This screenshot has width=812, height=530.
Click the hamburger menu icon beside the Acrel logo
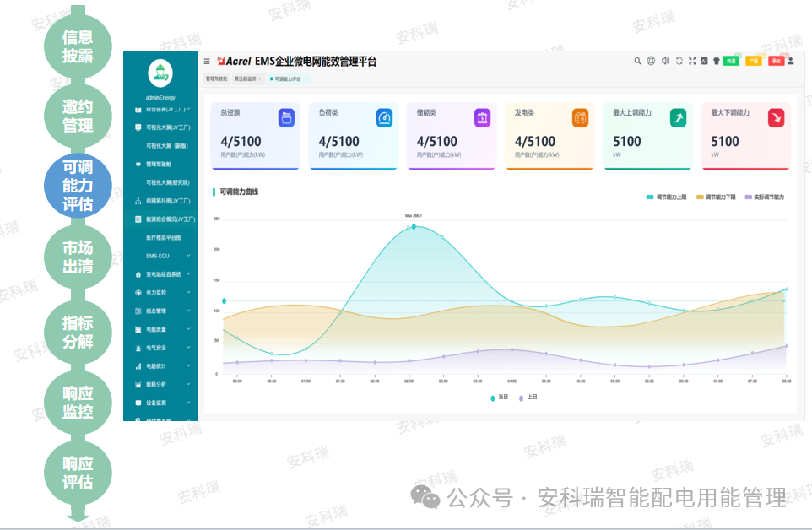[x=205, y=61]
